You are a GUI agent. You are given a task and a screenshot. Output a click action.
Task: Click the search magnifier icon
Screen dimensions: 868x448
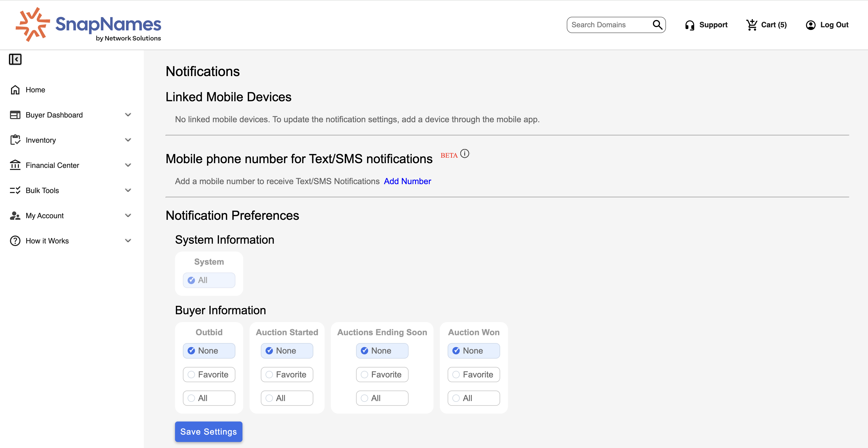(657, 25)
